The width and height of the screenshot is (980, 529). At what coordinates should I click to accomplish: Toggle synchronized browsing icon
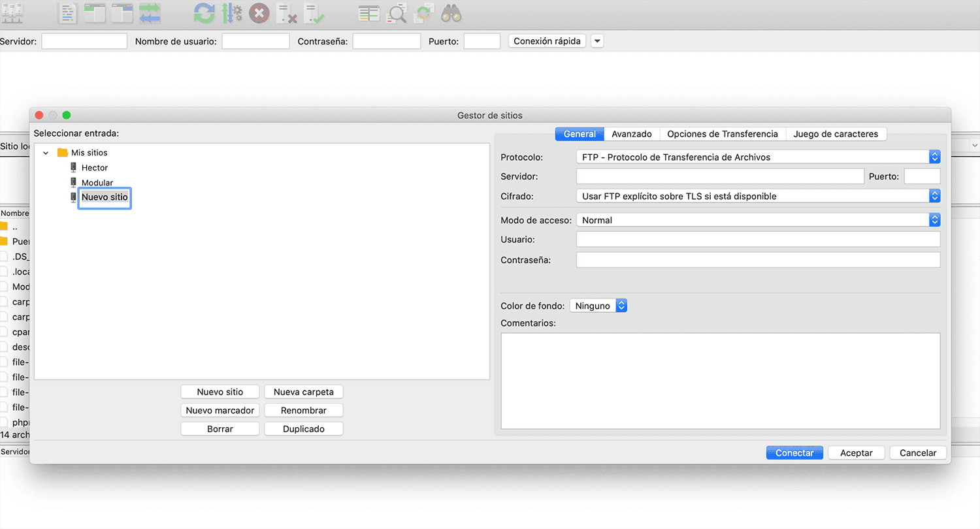pos(424,13)
